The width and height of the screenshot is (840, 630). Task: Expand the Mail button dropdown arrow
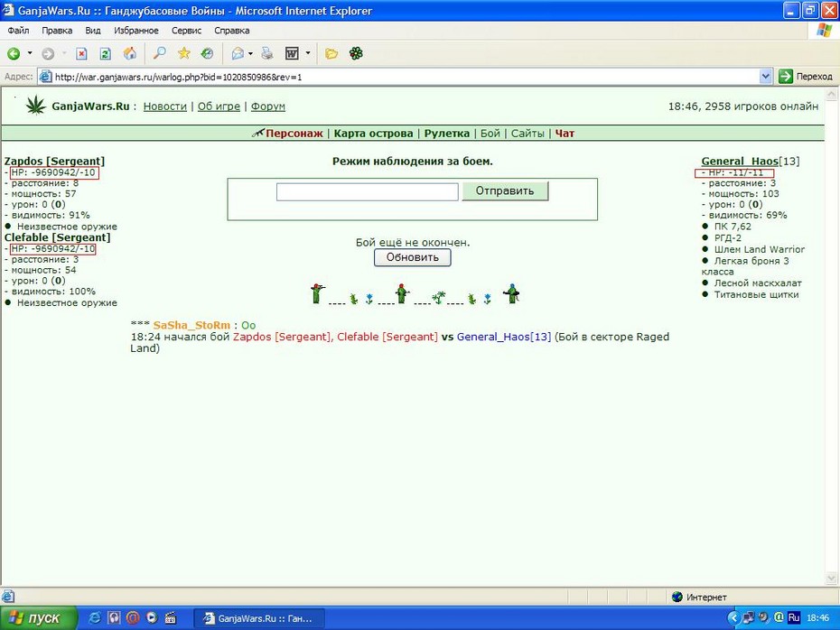point(250,53)
